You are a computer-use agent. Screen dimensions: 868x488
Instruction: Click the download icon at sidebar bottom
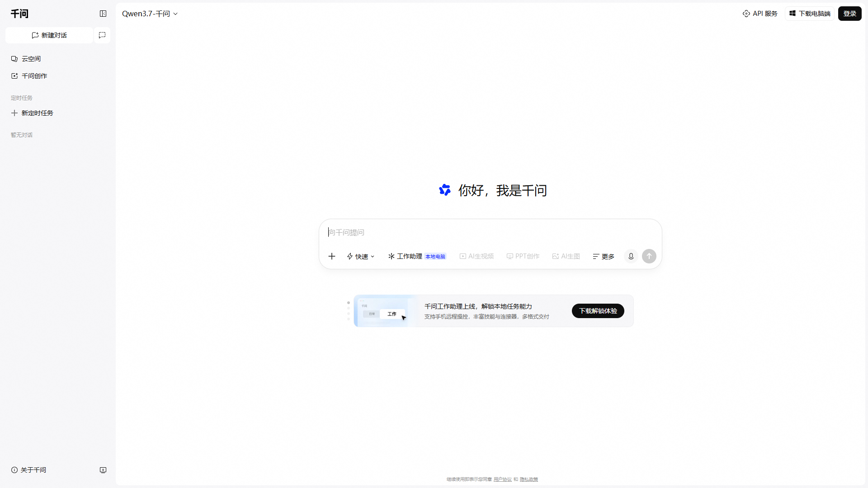pos(103,470)
